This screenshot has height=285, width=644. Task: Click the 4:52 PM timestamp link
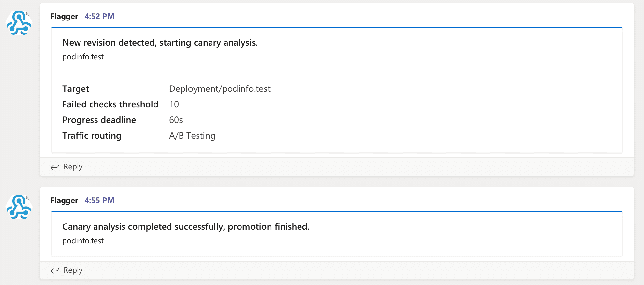click(x=99, y=16)
